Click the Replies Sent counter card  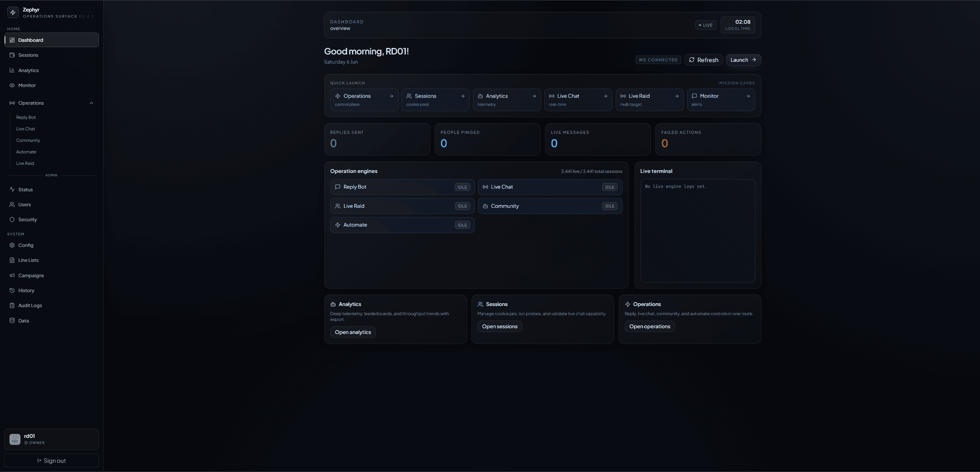pyautogui.click(x=377, y=139)
